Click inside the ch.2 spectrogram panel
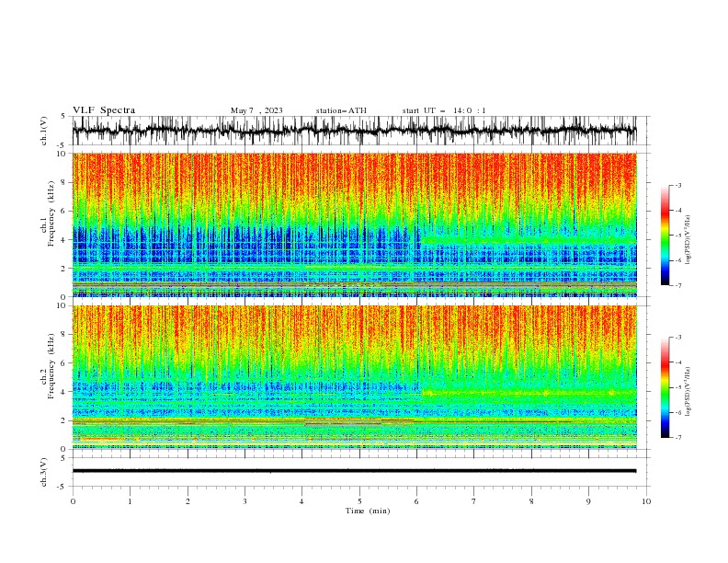 pos(354,377)
